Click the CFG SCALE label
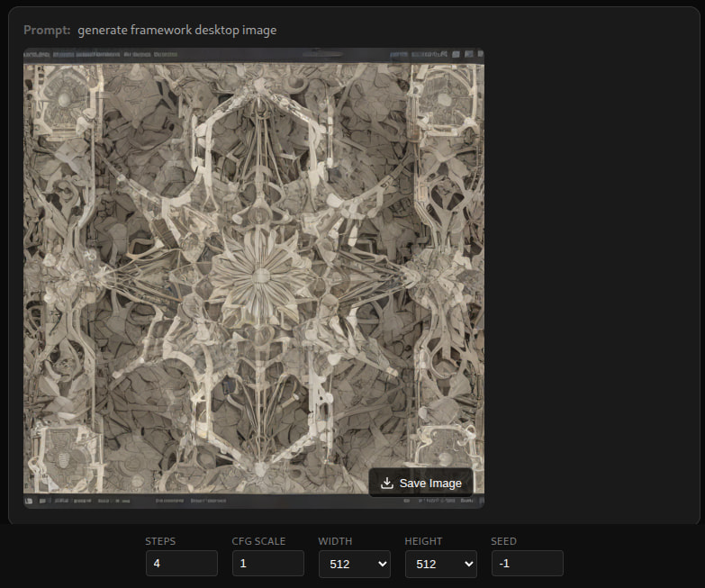This screenshot has width=705, height=588. pyautogui.click(x=258, y=541)
